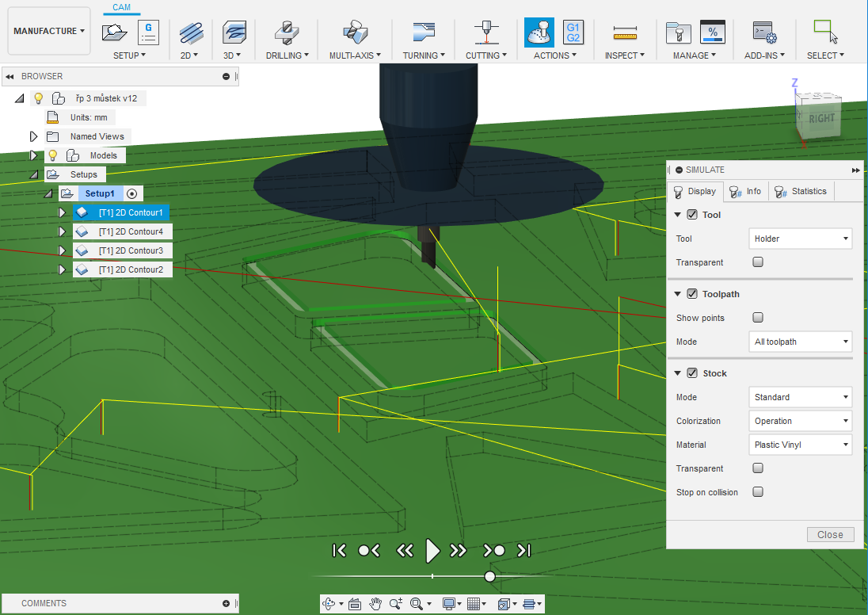Enable the Transparent checkbox under Tool
The image size is (868, 615).
(x=758, y=262)
